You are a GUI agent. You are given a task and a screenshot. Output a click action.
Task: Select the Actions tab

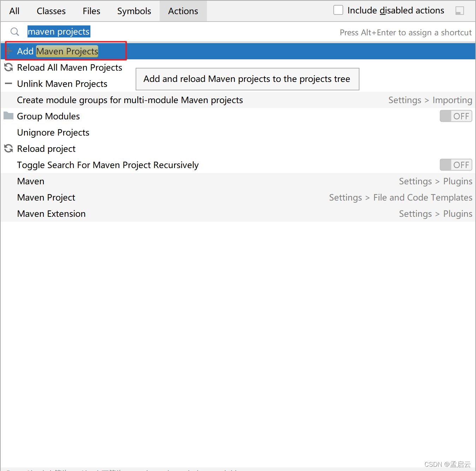(183, 11)
